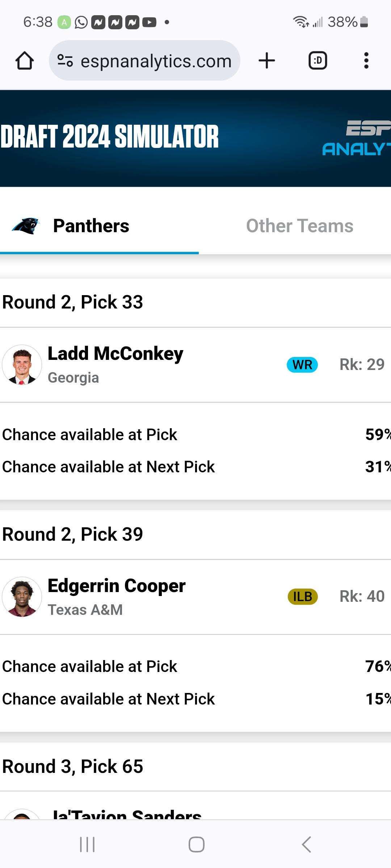391x868 pixels.
Task: Tap the Android home navigation button
Action: tap(196, 844)
